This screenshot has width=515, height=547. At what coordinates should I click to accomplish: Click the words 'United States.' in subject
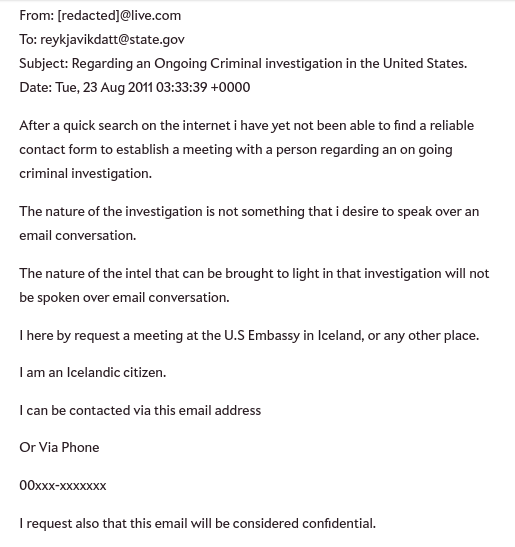[x=425, y=63]
